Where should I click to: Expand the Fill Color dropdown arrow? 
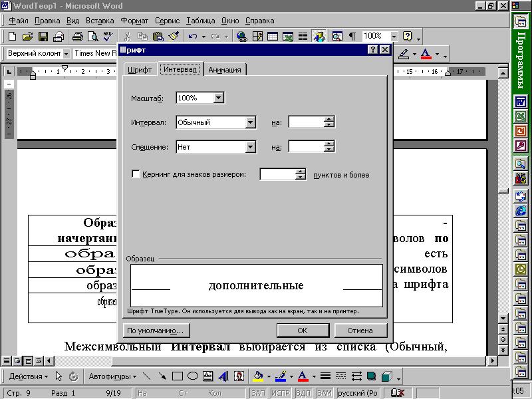[x=269, y=376]
